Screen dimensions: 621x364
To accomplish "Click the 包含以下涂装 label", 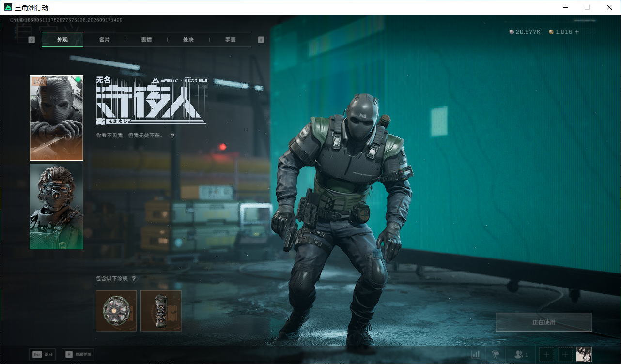I will click(112, 279).
